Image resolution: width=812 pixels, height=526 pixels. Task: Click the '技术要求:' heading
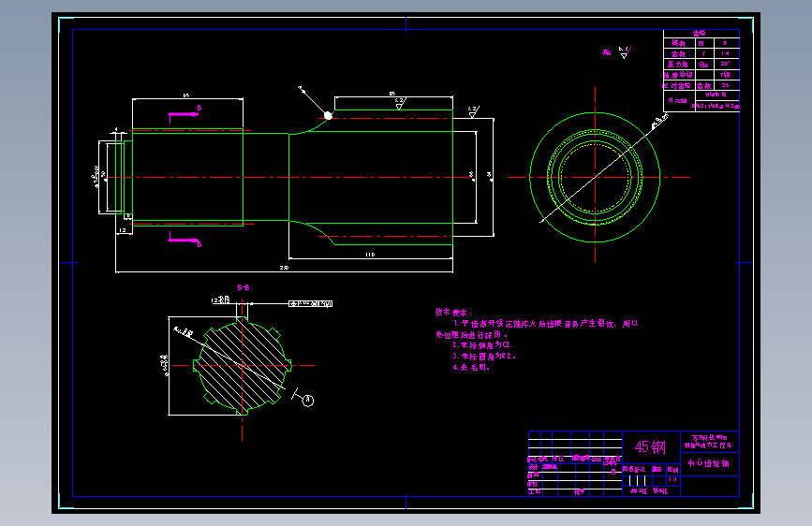coord(453,313)
